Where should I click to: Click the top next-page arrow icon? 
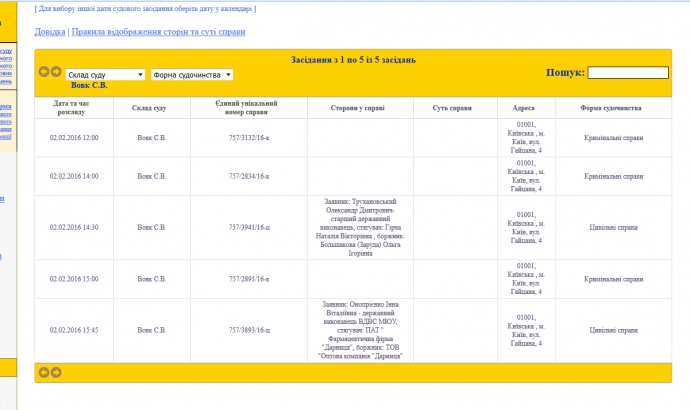click(x=56, y=72)
